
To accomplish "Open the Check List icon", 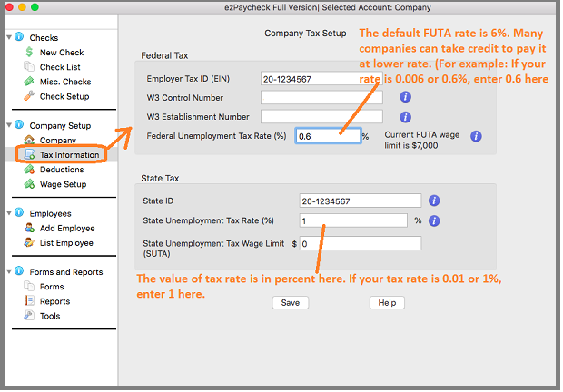I will (30, 67).
